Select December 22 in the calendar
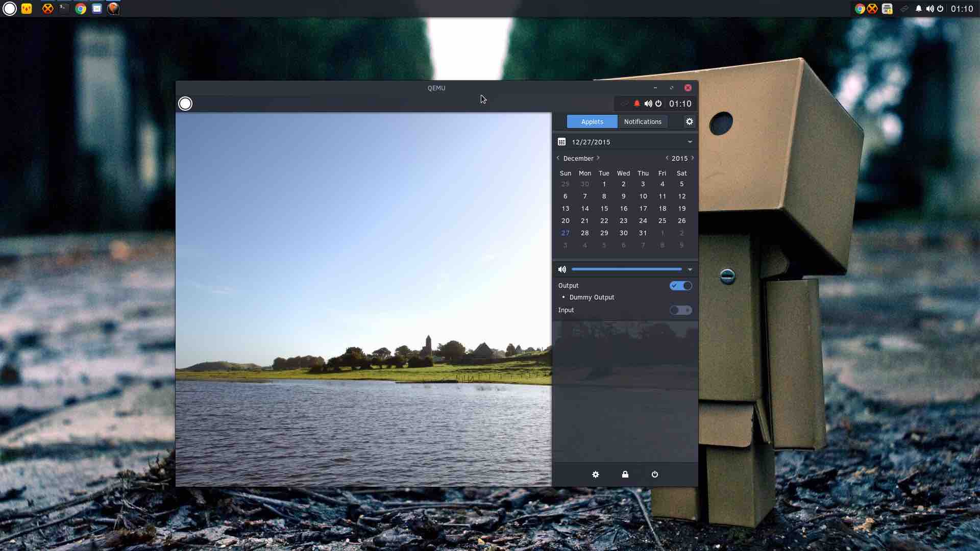The height and width of the screenshot is (551, 980). click(604, 220)
